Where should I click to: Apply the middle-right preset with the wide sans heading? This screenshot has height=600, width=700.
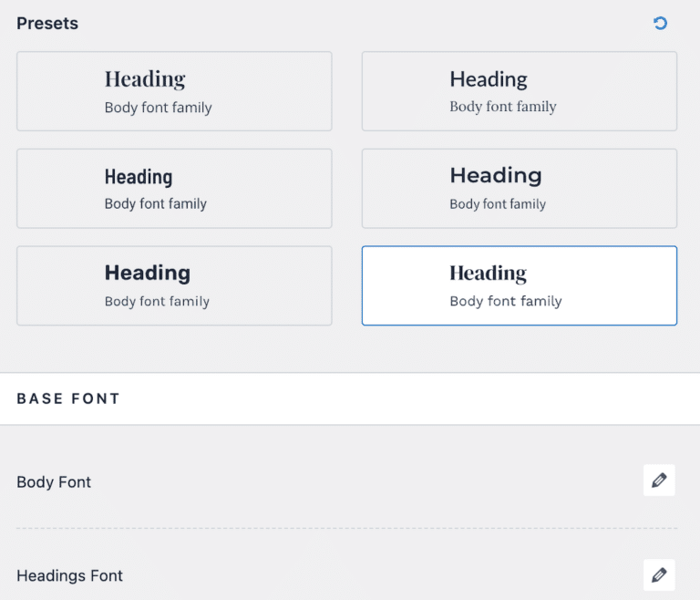pos(520,189)
